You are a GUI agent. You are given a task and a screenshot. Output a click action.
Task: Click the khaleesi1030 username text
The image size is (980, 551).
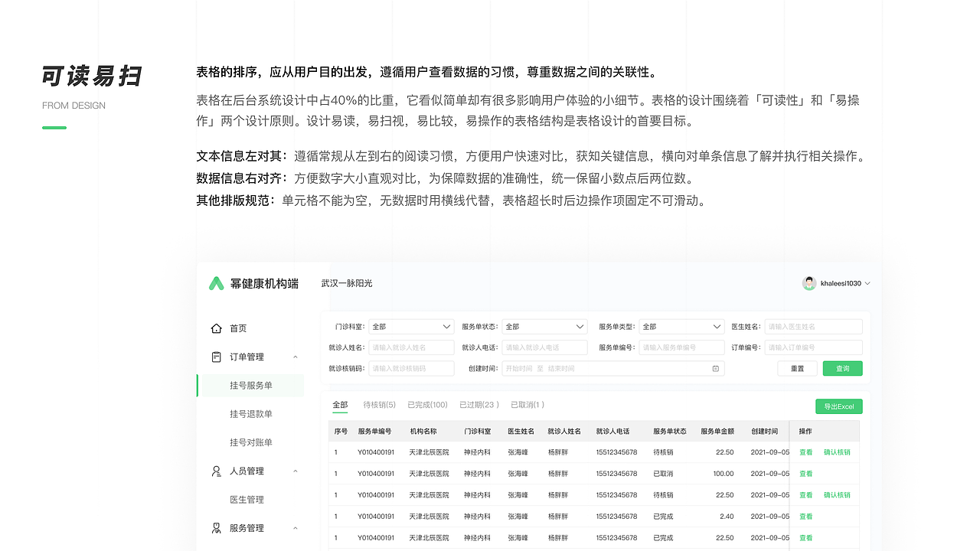point(841,283)
